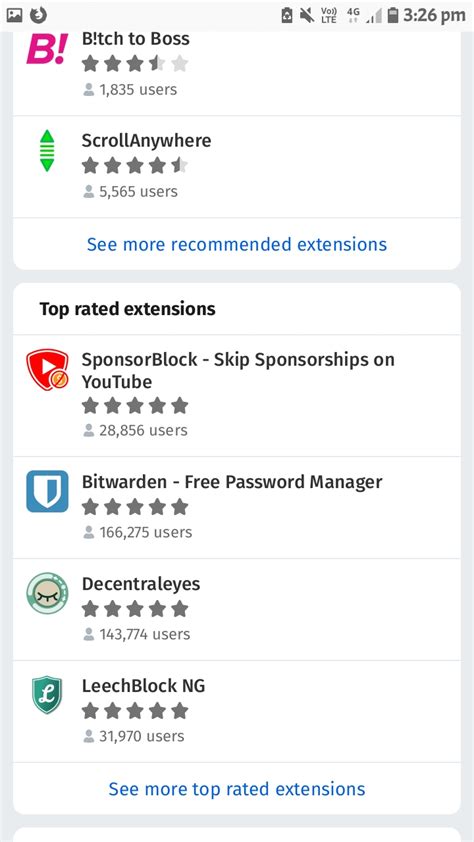Open the Firefox notification icon in status bar
Image resolution: width=474 pixels, height=842 pixels.
pyautogui.click(x=38, y=15)
